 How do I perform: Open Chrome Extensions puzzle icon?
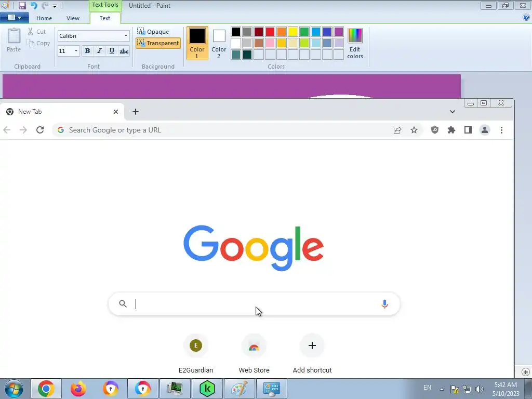(x=451, y=130)
